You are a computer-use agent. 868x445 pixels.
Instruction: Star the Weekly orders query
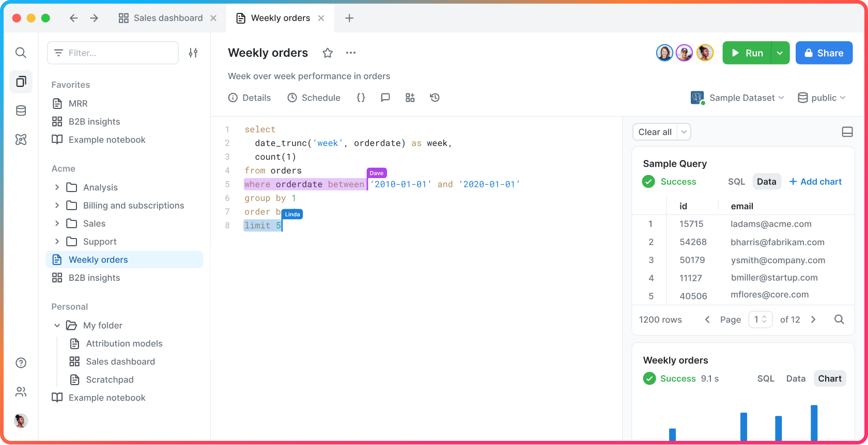coord(328,53)
